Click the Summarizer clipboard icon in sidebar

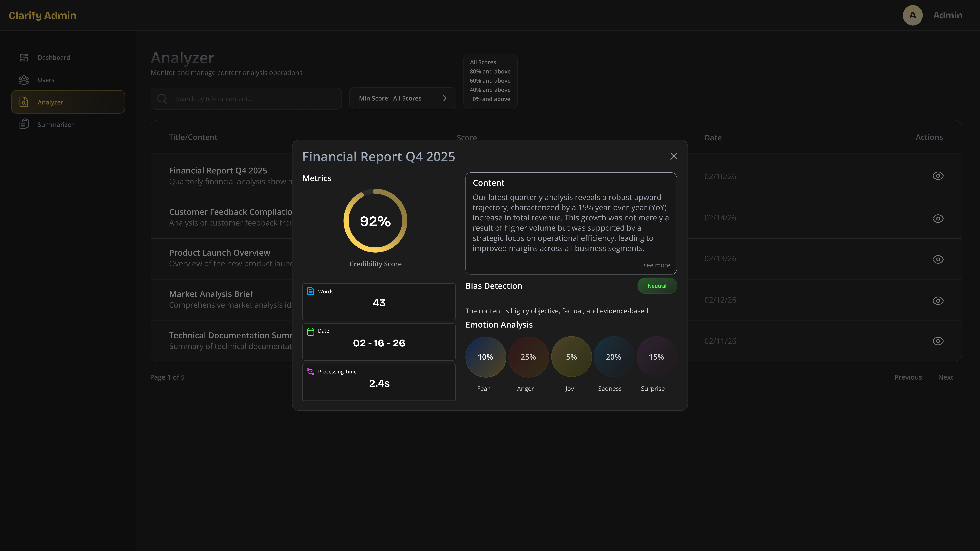(x=24, y=124)
